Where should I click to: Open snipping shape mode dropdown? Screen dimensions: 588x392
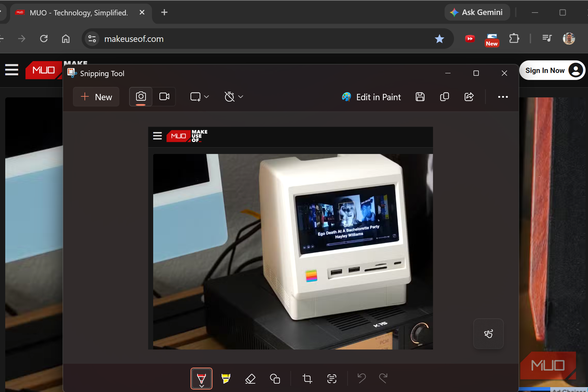click(x=199, y=97)
